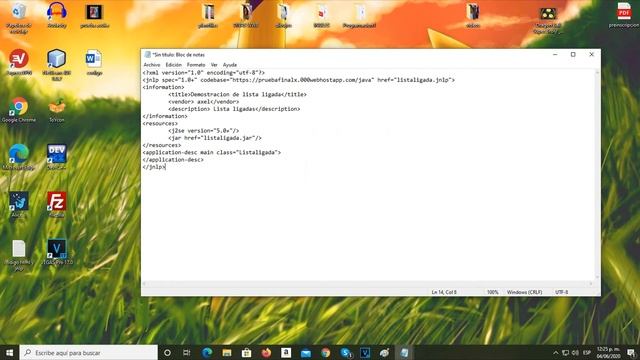Select the Recycle Bin desktop icon

pyautogui.click(x=19, y=11)
